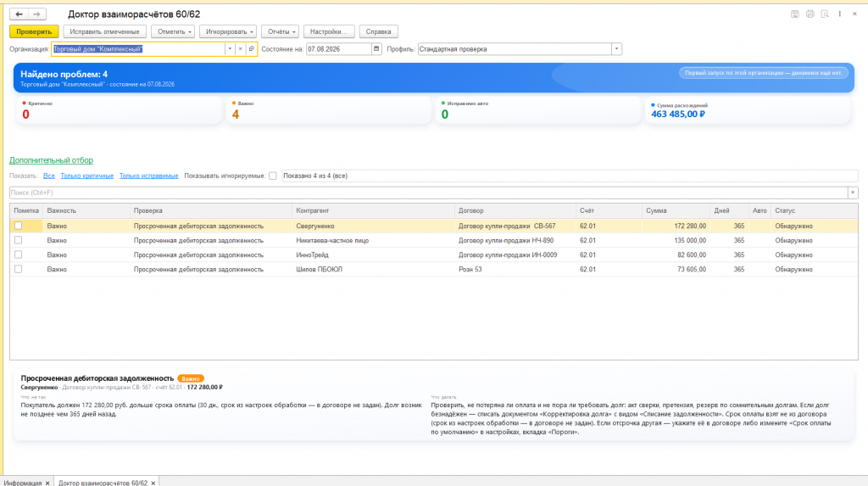Image resolution: width=868 pixels, height=486 pixels.
Task: Sort by the Сумма column header
Action: [676, 210]
